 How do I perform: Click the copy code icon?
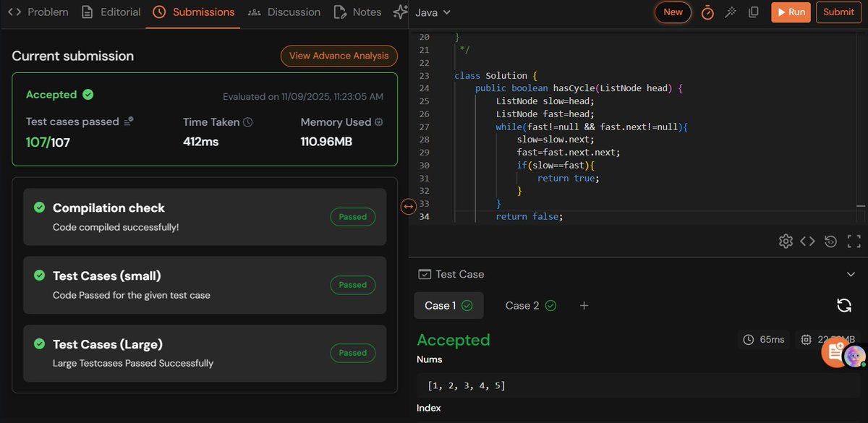click(x=753, y=12)
